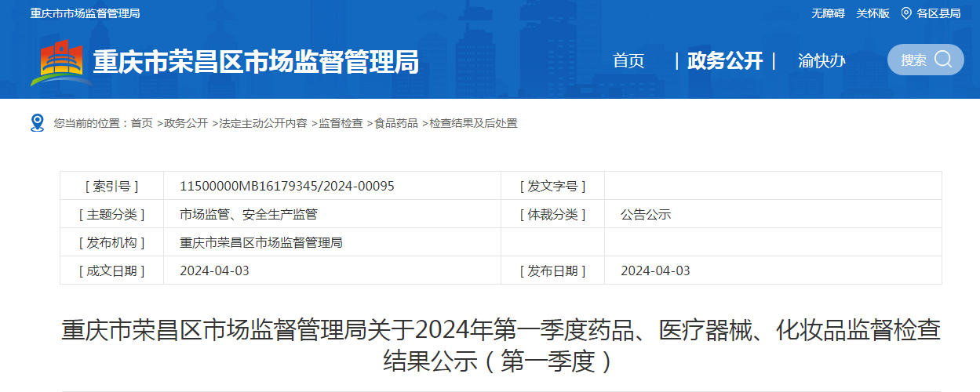Open the 政务公开 navigation menu item
This screenshot has width=980, height=392.
click(x=725, y=60)
